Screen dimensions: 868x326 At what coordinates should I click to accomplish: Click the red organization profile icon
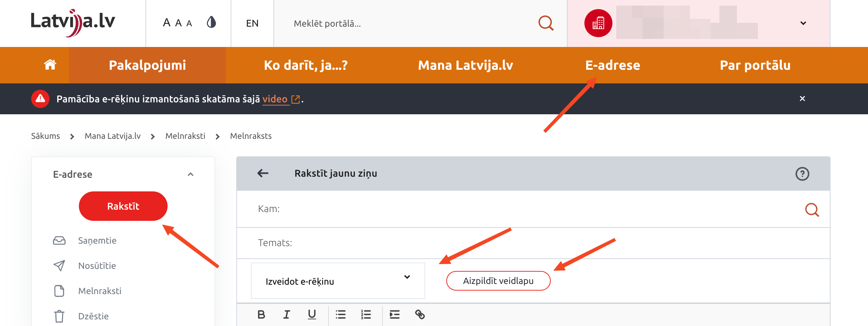point(598,23)
